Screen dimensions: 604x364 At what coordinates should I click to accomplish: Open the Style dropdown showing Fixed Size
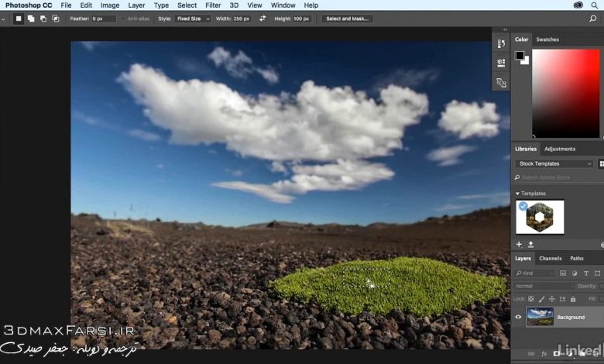click(x=192, y=19)
